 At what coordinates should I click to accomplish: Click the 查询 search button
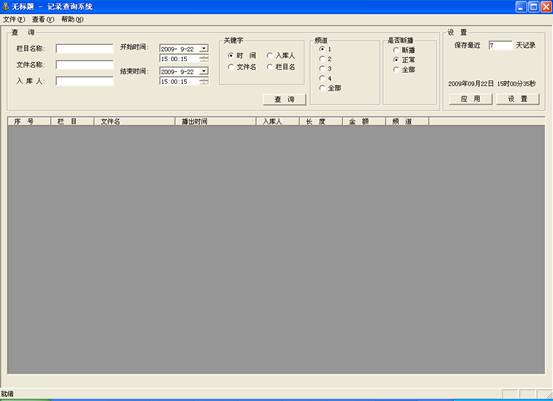point(284,99)
